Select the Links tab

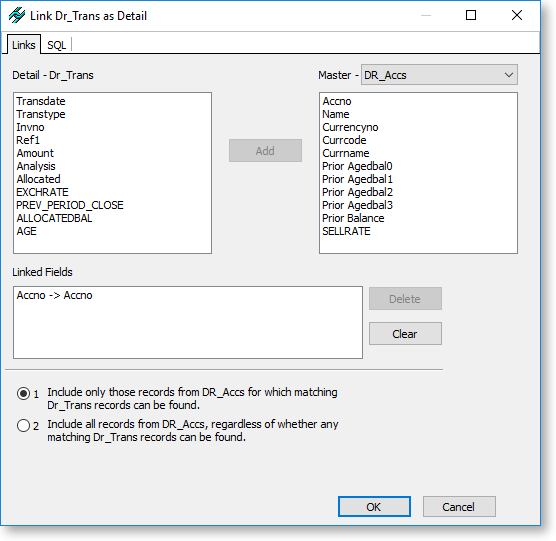pyautogui.click(x=23, y=45)
